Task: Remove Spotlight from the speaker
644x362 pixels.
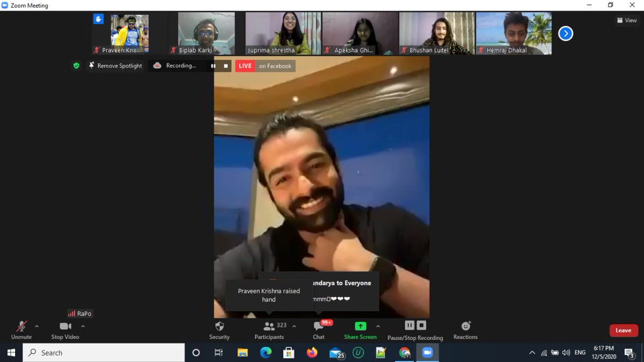Action: [119, 66]
